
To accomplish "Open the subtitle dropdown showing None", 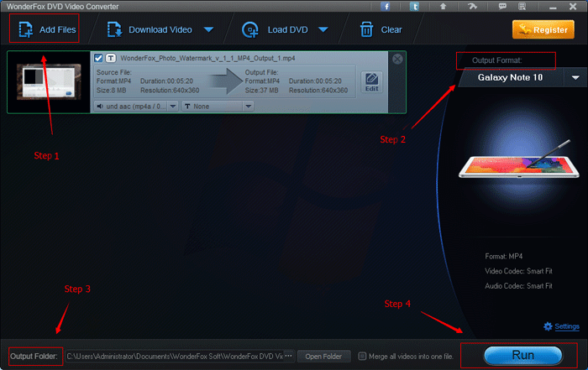I will (x=218, y=107).
